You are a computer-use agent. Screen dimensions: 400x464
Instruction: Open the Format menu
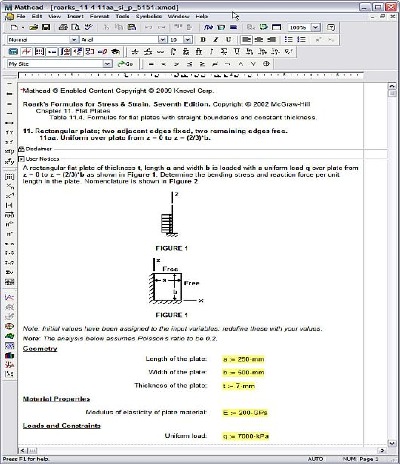click(99, 16)
